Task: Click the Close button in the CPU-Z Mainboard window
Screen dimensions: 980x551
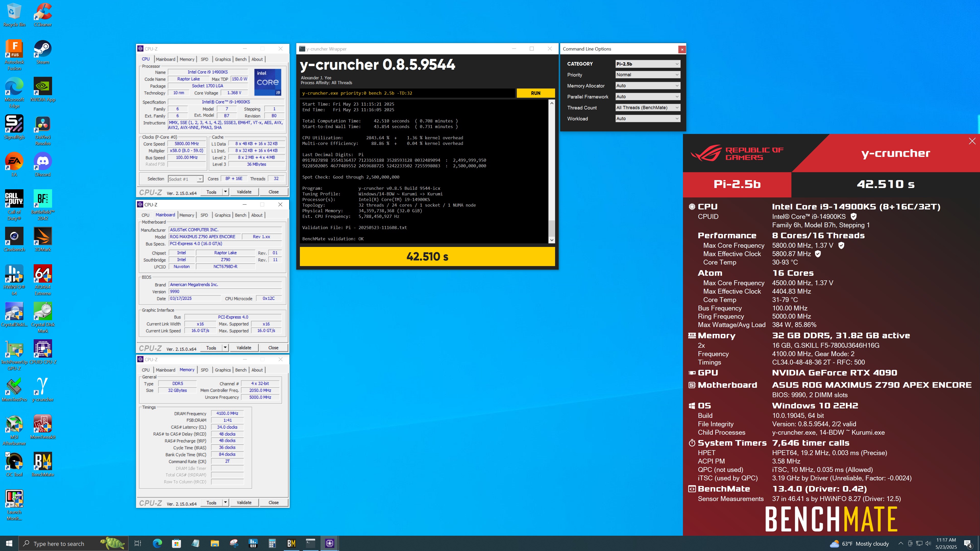Action: [x=273, y=347]
